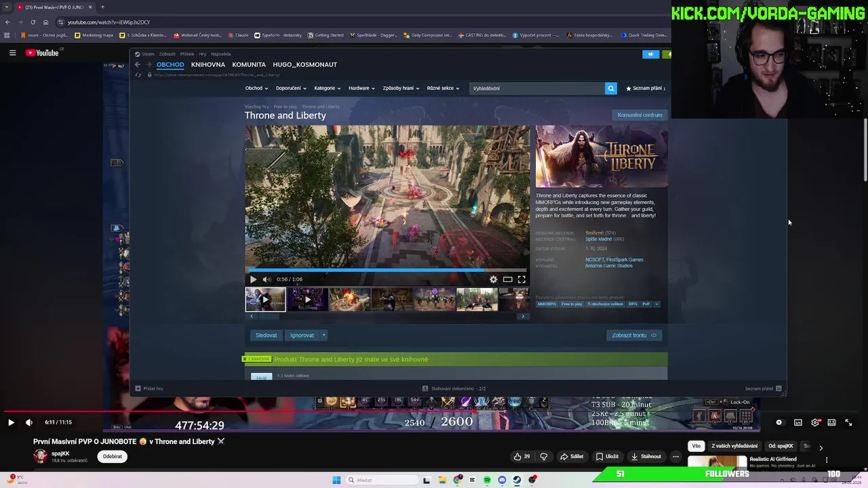Enter YouTube fullscreen mode

(848, 422)
